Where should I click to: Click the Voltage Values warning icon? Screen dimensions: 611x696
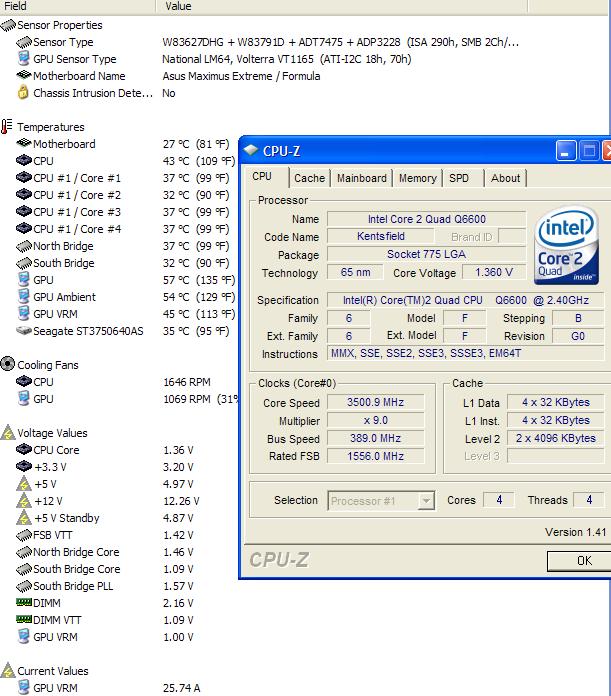tap(8, 432)
